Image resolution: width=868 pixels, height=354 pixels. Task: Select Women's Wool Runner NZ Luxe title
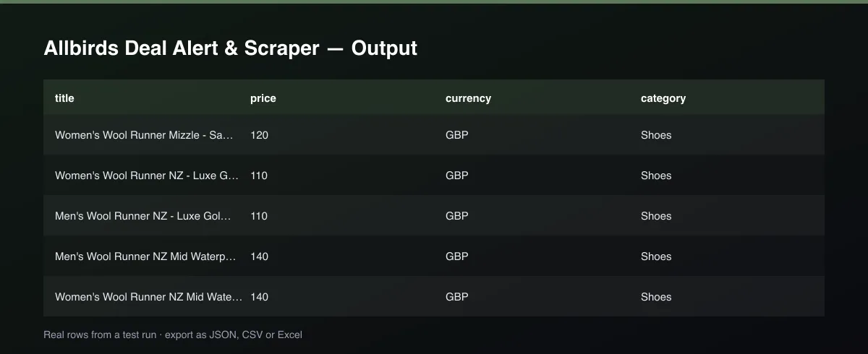[147, 176]
